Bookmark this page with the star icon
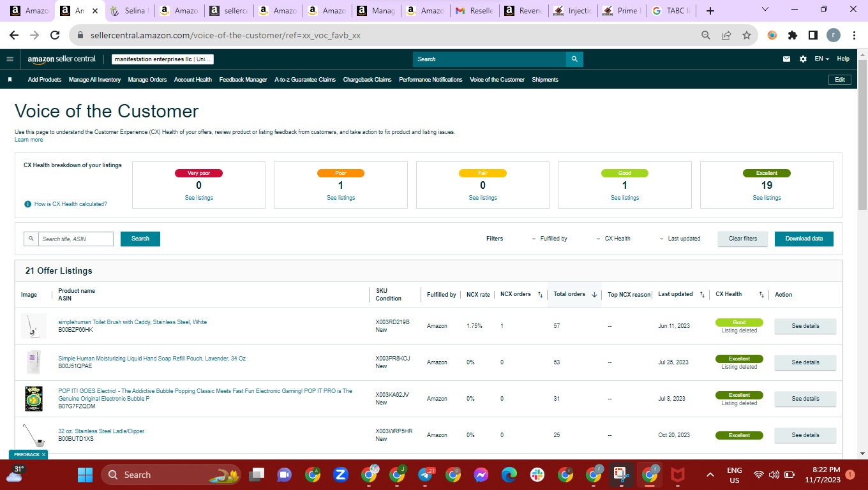The image size is (868, 490). tap(746, 36)
